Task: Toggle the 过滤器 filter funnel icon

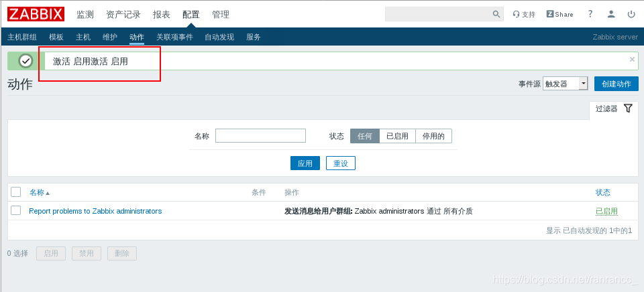Action: (628, 108)
